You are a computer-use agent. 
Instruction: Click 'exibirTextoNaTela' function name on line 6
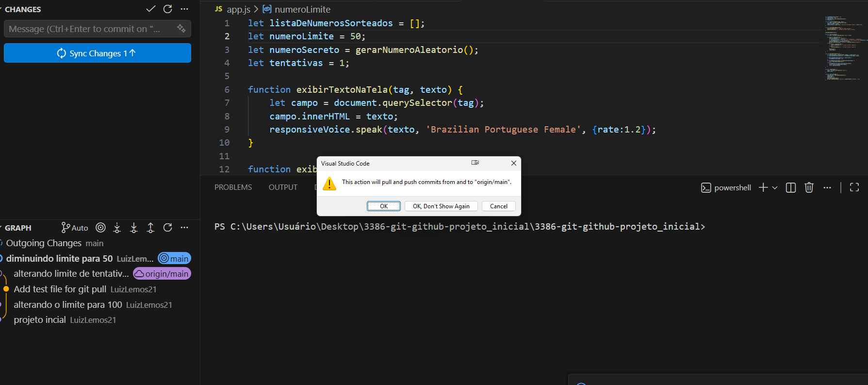[x=342, y=89]
